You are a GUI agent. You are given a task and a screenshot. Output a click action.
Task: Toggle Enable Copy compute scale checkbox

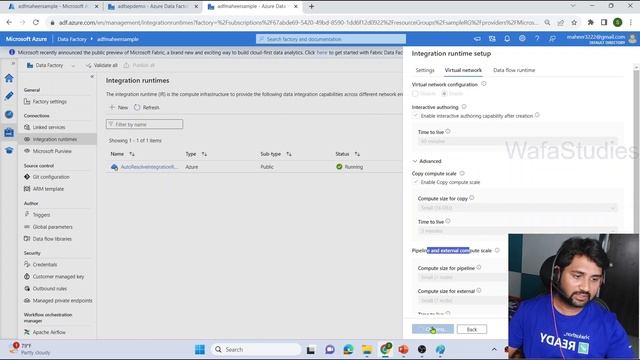coord(416,182)
